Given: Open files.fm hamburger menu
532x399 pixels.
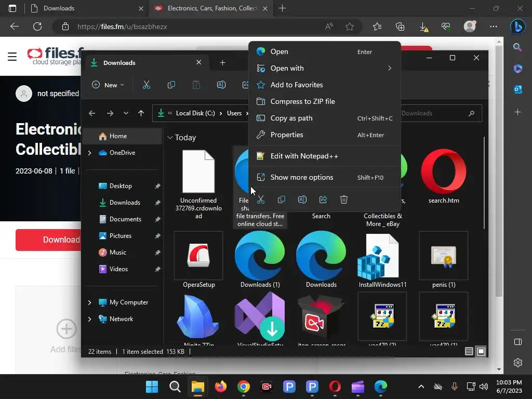Looking at the screenshot, I should pos(12,56).
